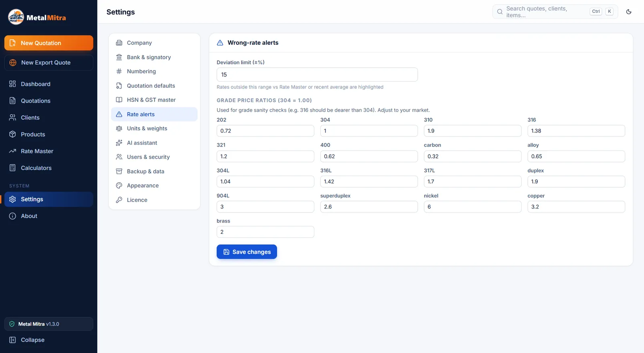Click the New Quotation document icon

coord(12,43)
